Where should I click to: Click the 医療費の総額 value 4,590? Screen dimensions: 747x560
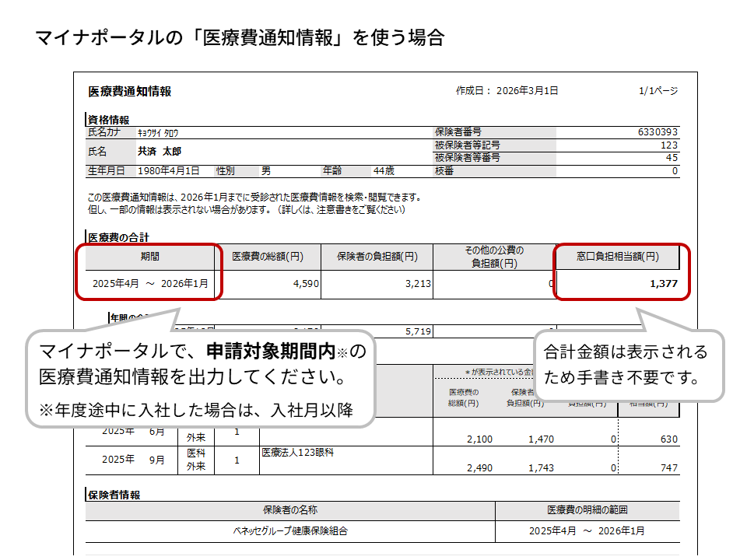click(x=306, y=284)
